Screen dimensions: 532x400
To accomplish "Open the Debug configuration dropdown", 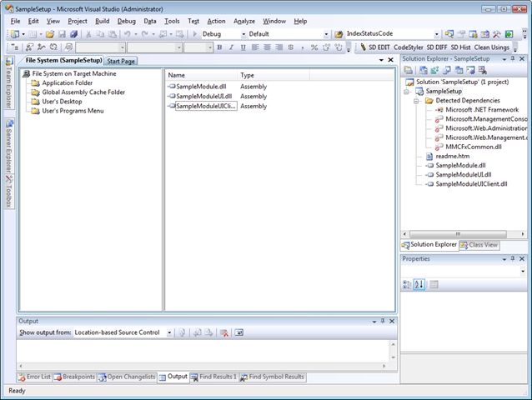I will point(243,34).
